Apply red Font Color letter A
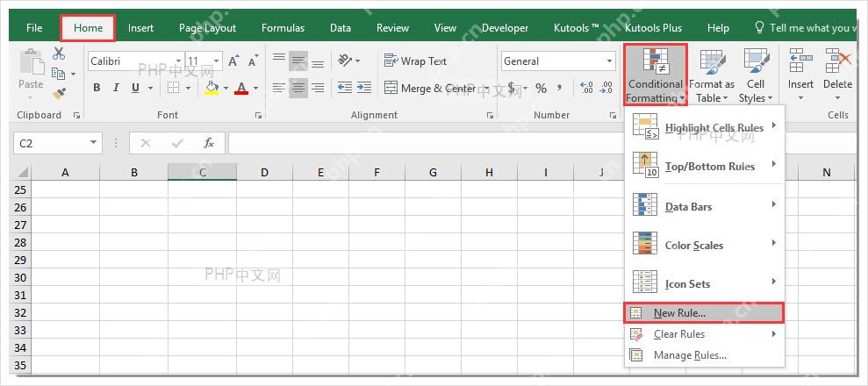The width and height of the screenshot is (868, 386). (241, 88)
